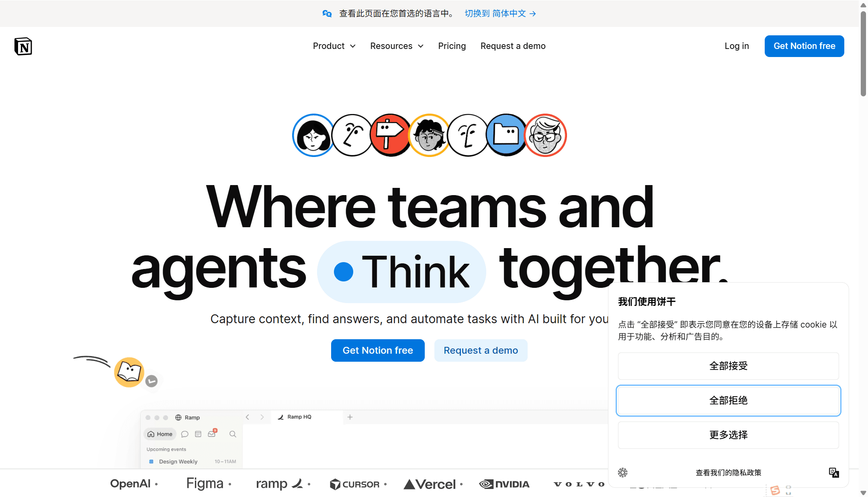868x497 pixels.
Task: Click the Home icon in the Ramp mockup
Action: pyautogui.click(x=151, y=434)
